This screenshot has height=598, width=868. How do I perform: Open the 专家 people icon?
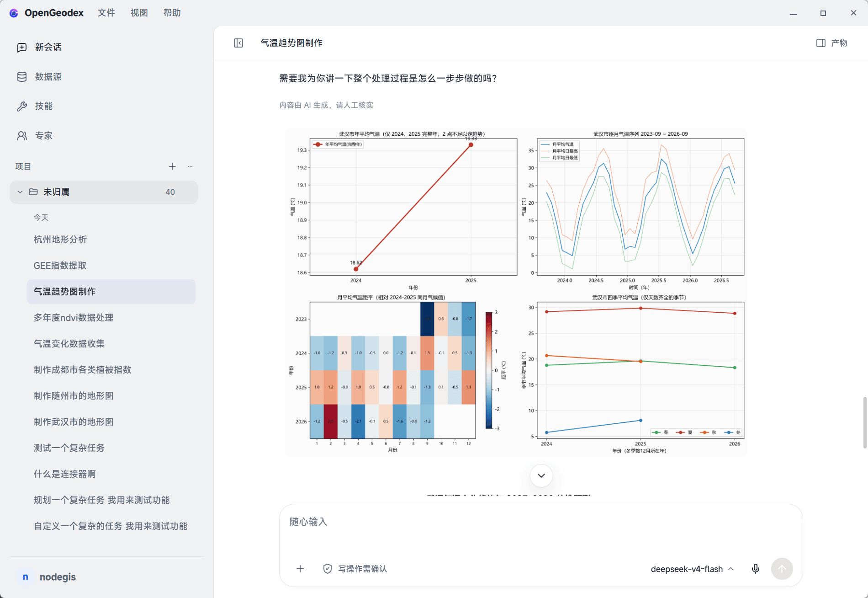pyautogui.click(x=22, y=136)
